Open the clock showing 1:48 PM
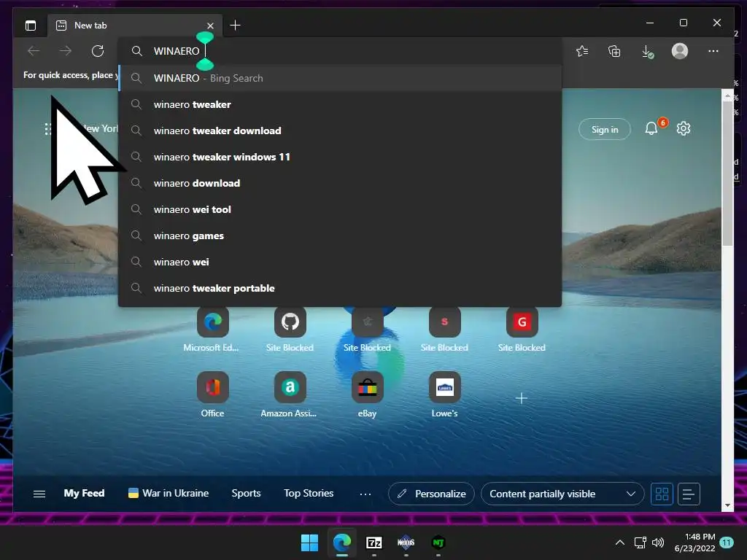Image resolution: width=747 pixels, height=560 pixels. (x=695, y=542)
